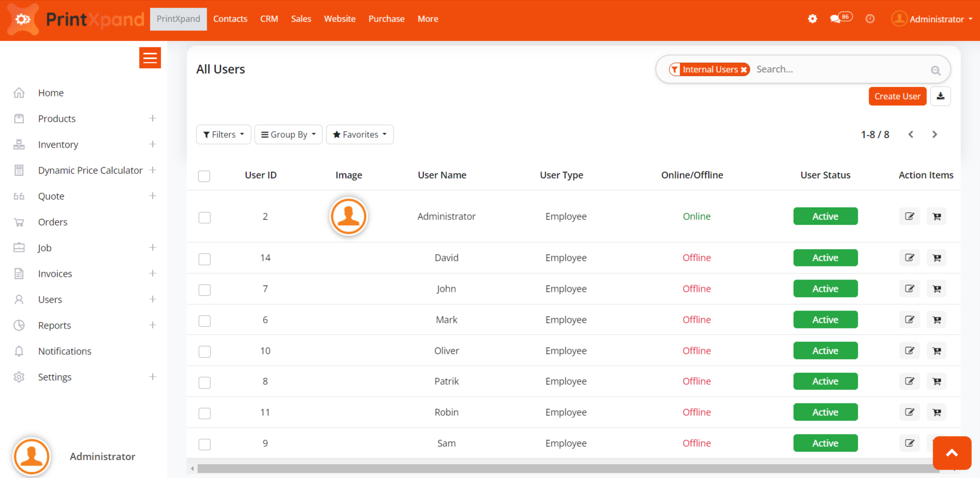
Task: Expand the Products sidebar section
Action: [152, 118]
